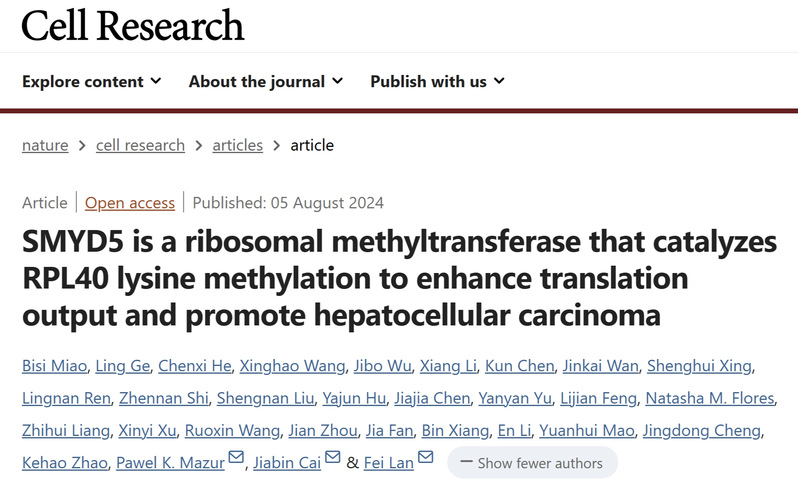The width and height of the screenshot is (798, 483).
Task: Collapse the list with Show fewer authors
Action: [x=532, y=463]
